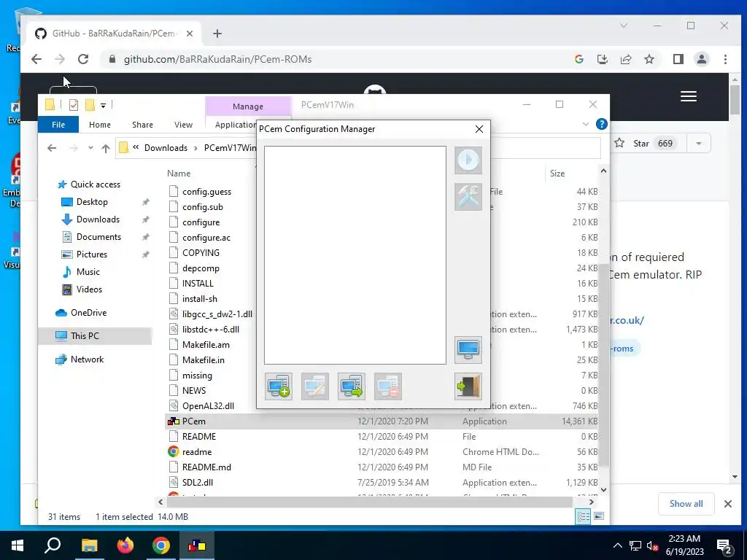The image size is (747, 560).
Task: Select Documents in navigation pane
Action: 98,237
